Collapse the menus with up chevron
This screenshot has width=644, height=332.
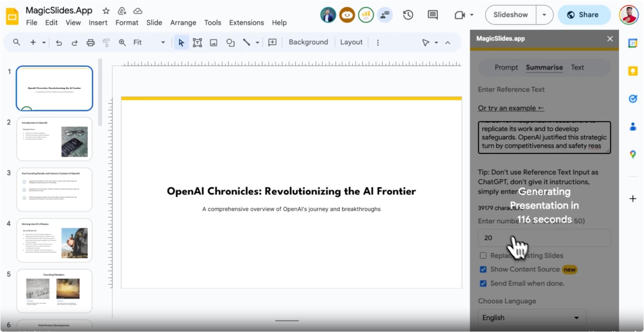[448, 42]
